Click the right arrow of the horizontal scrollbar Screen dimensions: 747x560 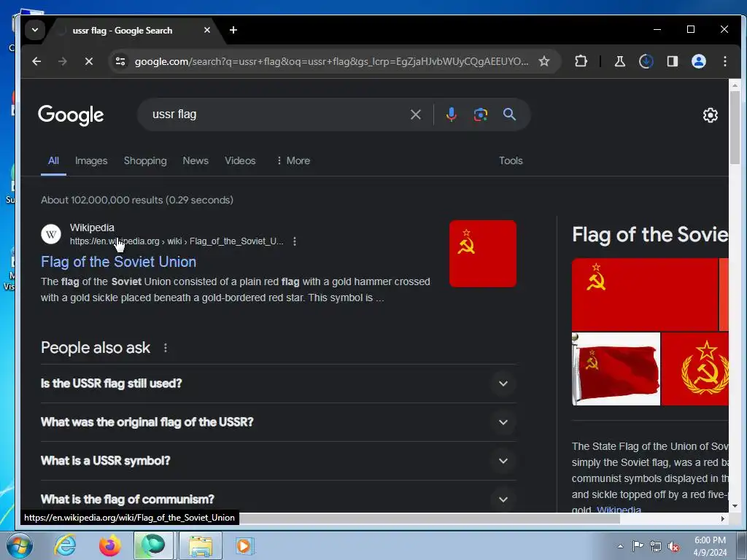723,518
